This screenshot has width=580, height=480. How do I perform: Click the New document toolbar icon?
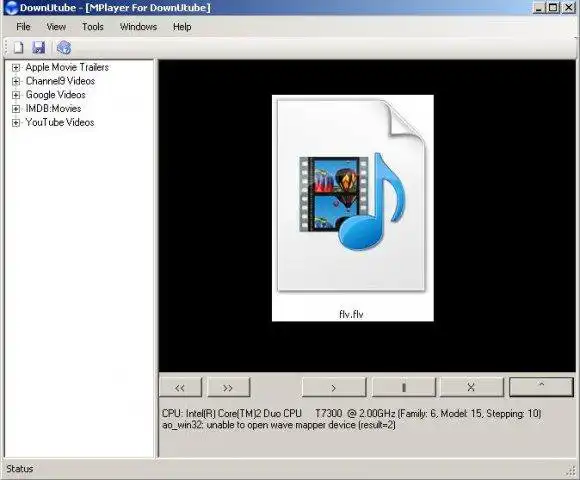coord(18,47)
